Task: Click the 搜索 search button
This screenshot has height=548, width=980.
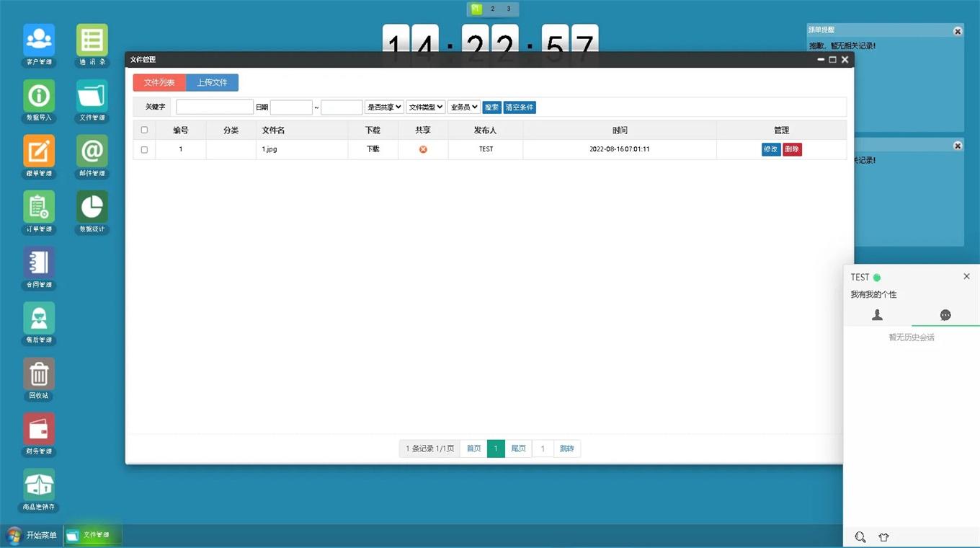Action: 491,107
